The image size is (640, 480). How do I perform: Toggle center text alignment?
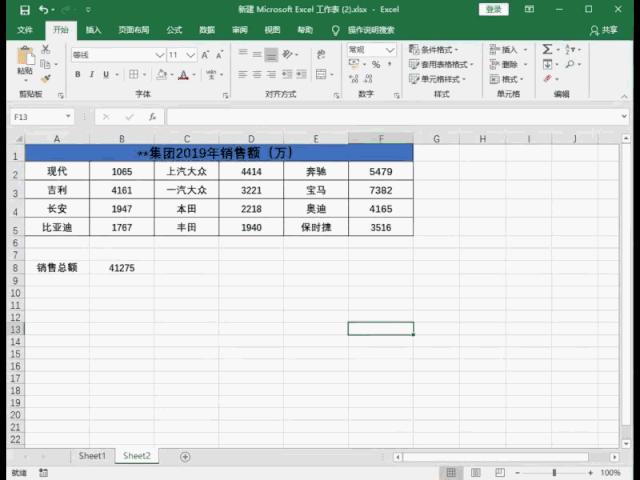tap(257, 74)
